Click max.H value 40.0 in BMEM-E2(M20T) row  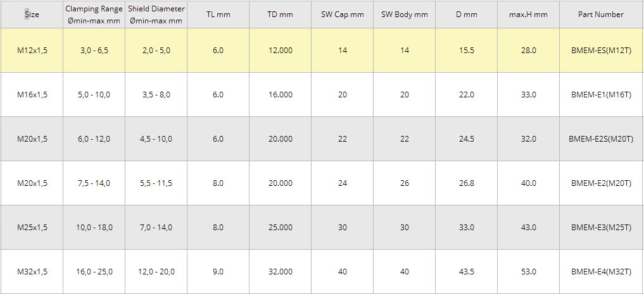[x=529, y=183]
